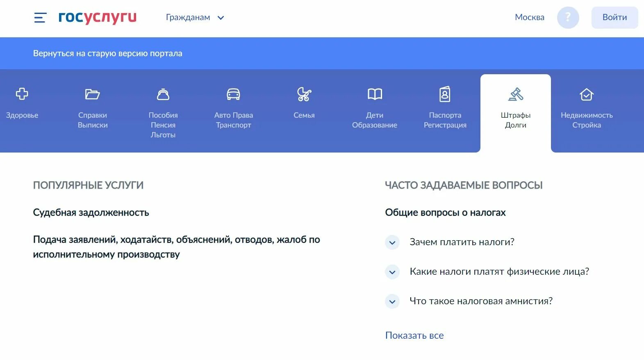
Task: Click the Войти login button
Action: pyautogui.click(x=614, y=17)
